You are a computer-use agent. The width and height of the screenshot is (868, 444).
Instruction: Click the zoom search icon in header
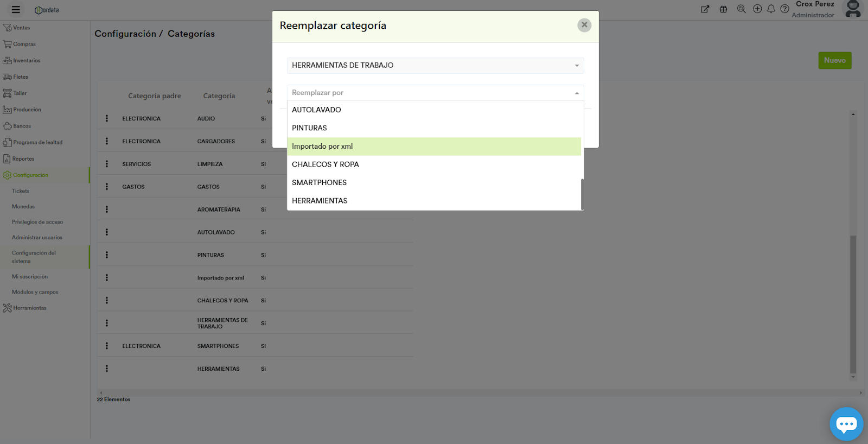click(x=741, y=9)
